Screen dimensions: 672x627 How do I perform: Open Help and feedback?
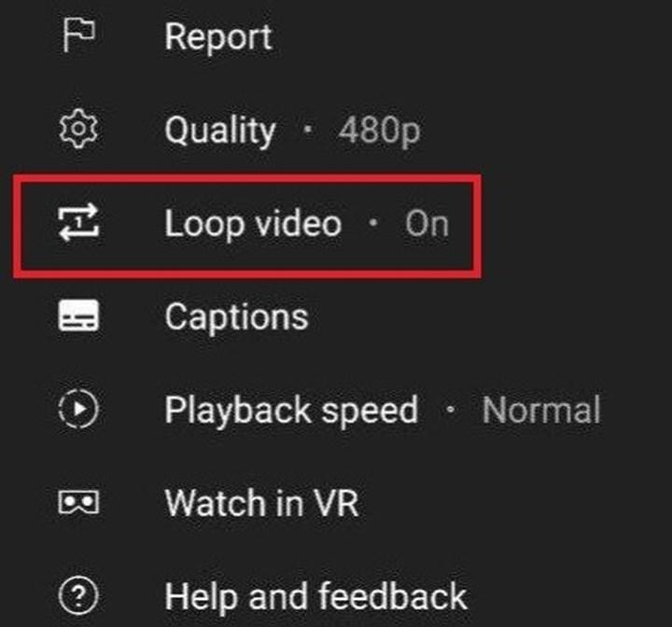click(315, 595)
